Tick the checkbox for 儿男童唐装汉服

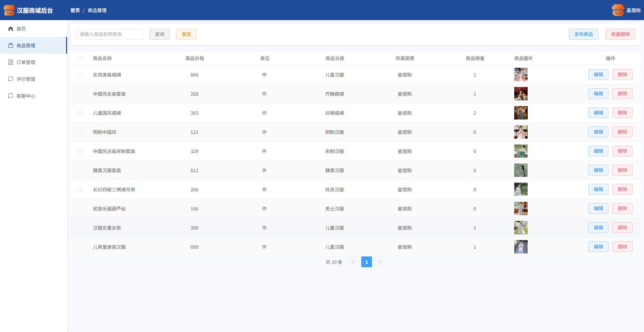pyautogui.click(x=80, y=247)
